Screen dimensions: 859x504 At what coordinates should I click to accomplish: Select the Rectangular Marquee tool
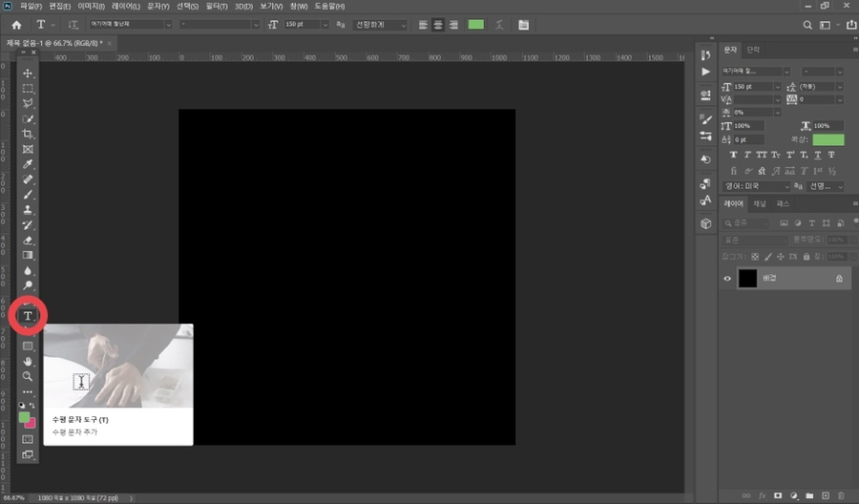point(28,88)
